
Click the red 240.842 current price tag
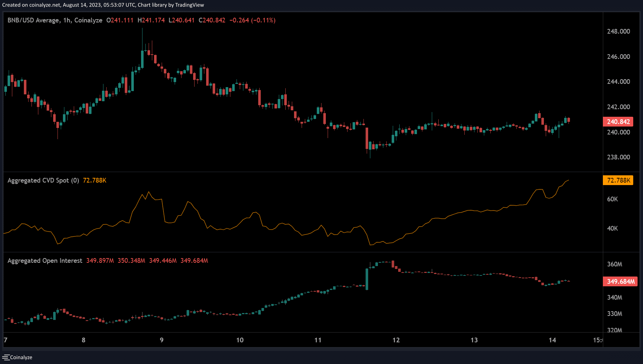coord(618,122)
